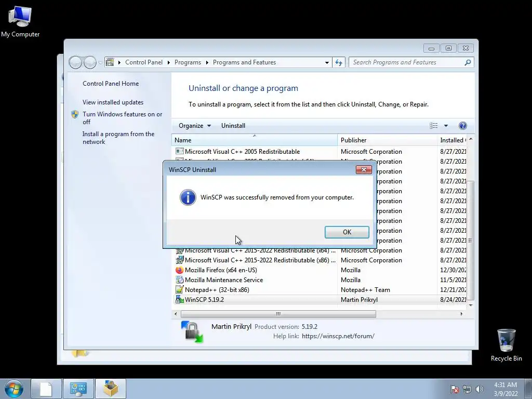Open the network status tray icon
This screenshot has width=532, height=399.
467,389
